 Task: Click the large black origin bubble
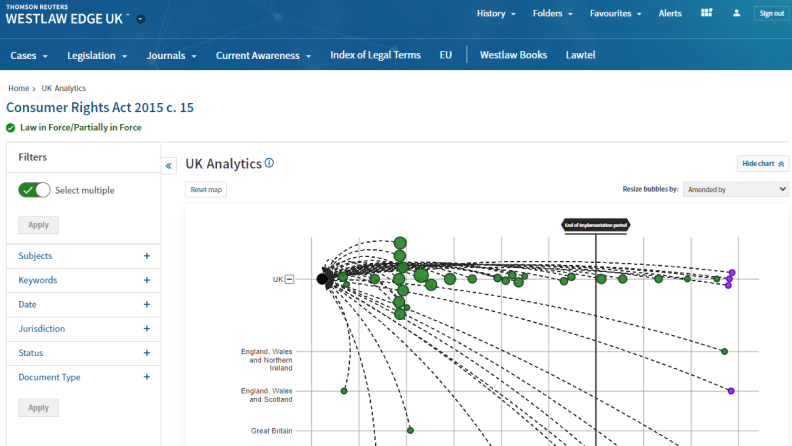coord(323,279)
